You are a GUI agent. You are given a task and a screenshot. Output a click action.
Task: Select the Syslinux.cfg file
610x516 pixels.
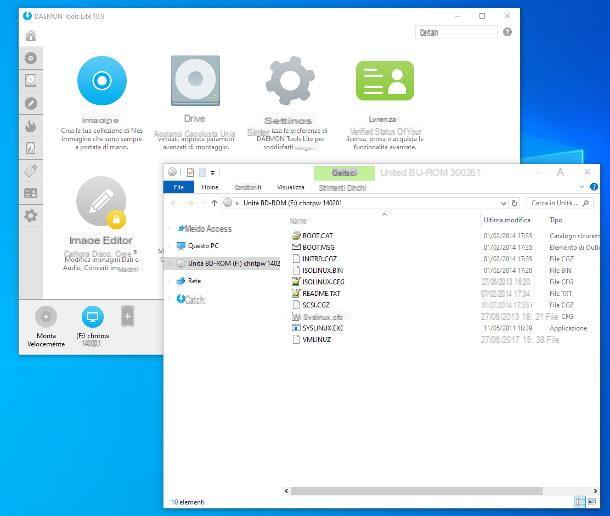pos(317,317)
